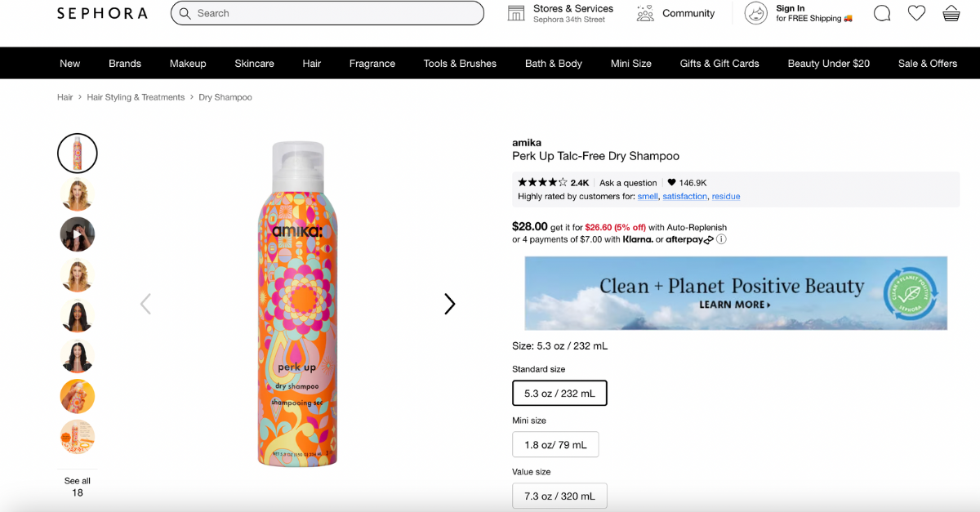Open the Klarna payment info icon
This screenshot has width=980, height=512.
point(721,239)
